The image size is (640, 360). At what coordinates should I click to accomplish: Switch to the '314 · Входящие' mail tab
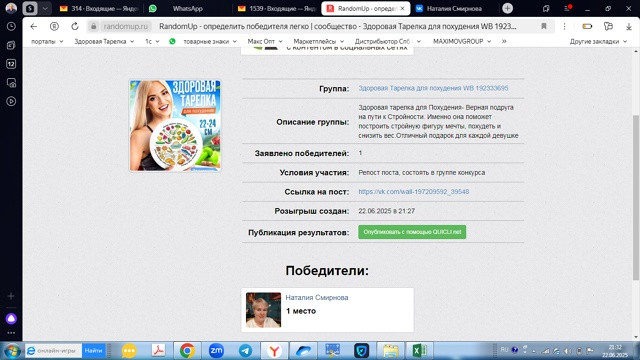point(100,8)
